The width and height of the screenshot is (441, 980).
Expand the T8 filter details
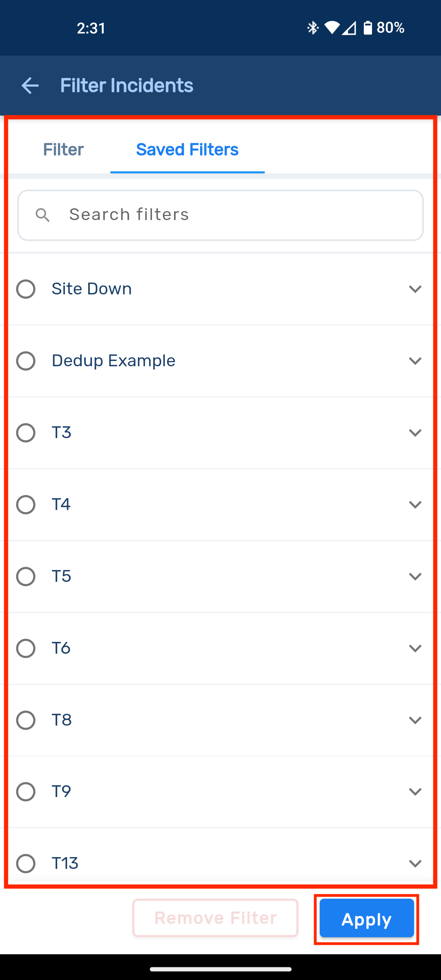[x=415, y=720]
